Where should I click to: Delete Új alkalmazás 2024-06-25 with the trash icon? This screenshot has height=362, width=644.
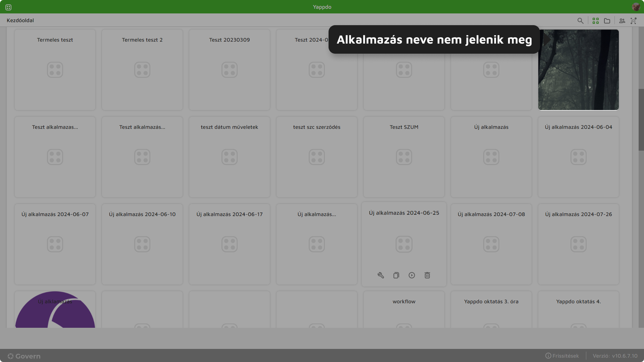tap(427, 275)
